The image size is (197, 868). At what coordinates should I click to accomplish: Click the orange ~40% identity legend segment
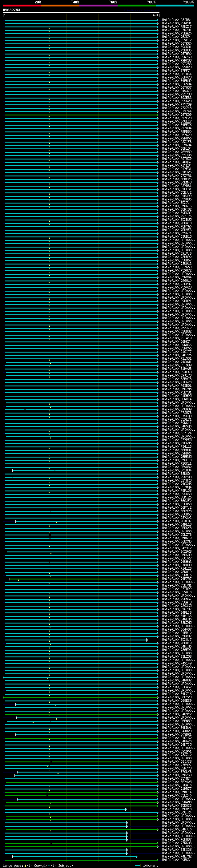[x=60, y=6]
